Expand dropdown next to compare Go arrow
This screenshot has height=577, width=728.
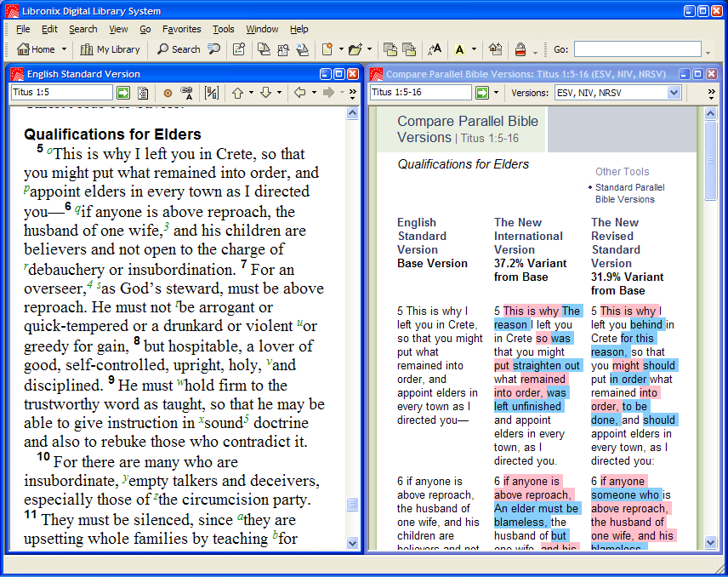tap(496, 93)
